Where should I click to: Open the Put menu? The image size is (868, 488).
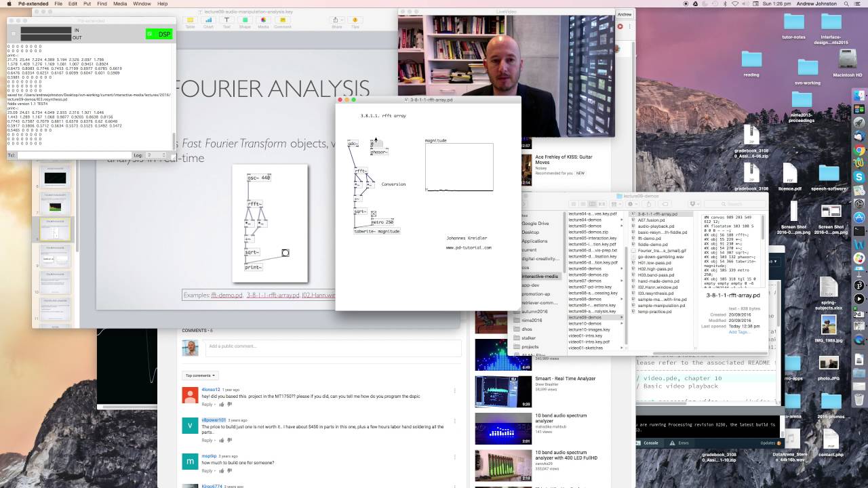pyautogui.click(x=87, y=3)
